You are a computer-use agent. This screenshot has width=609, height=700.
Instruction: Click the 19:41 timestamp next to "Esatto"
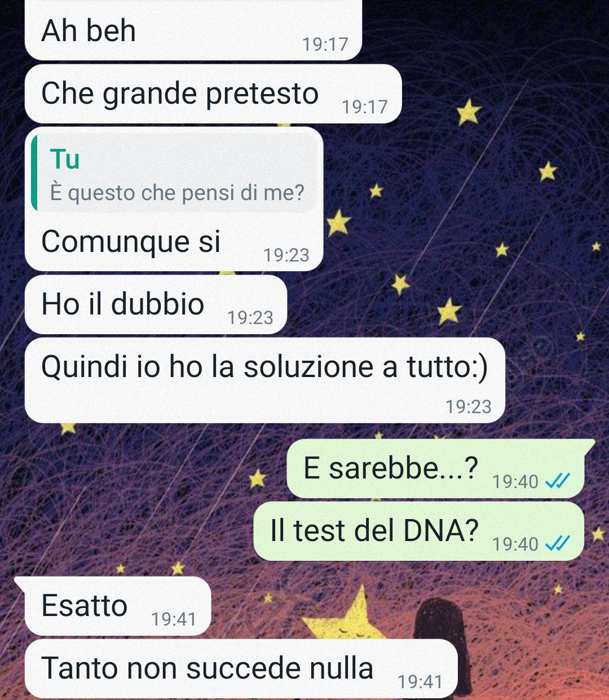point(174,619)
